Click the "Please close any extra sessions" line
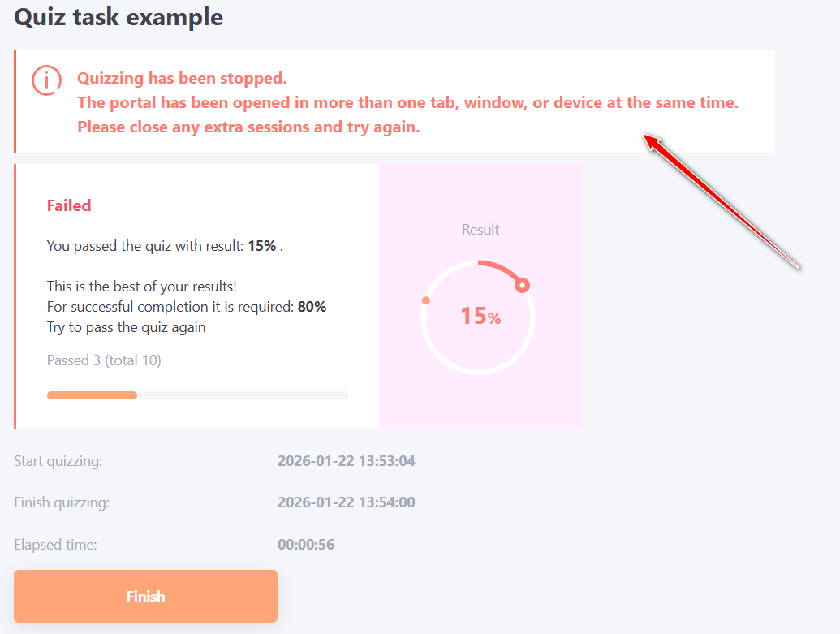Screen dimensions: 840x634 pos(248,127)
